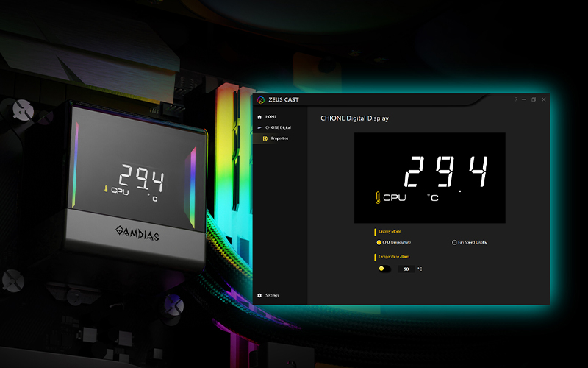This screenshot has width=588, height=368.
Task: Click the Temperature Alarm section label
Action: pos(394,257)
